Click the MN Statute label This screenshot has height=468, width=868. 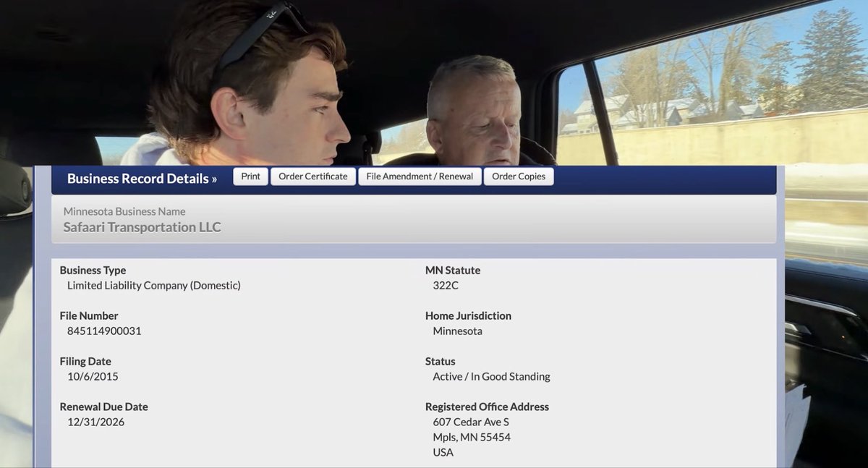click(453, 270)
